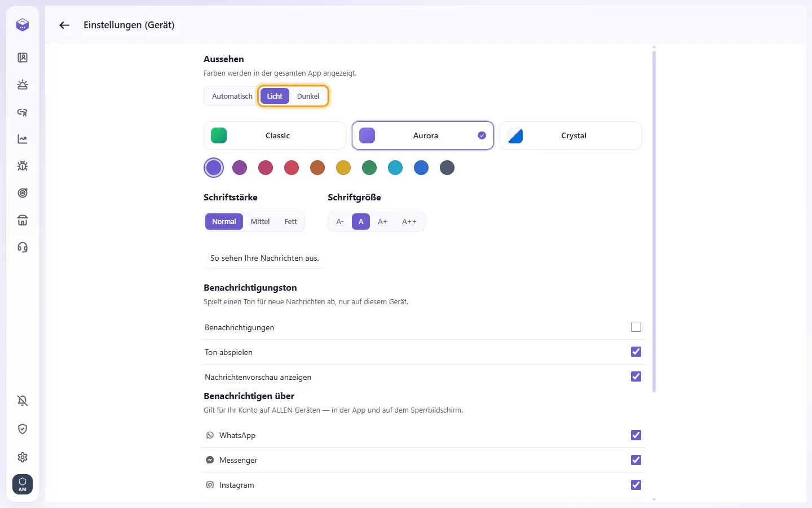Image resolution: width=812 pixels, height=508 pixels.
Task: Click the preview text 'So sehen Ihre Nachrichten aus.'
Action: (264, 258)
